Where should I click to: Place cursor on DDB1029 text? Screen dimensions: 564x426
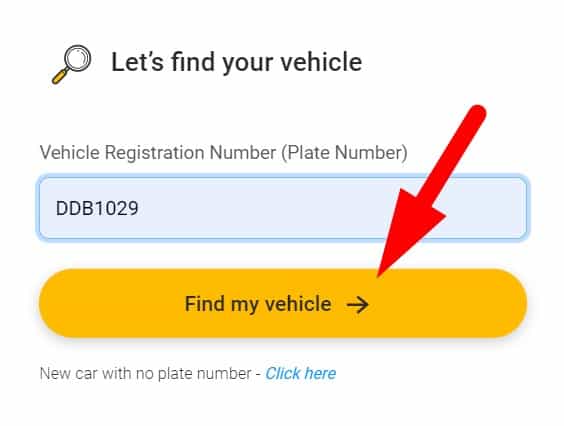(97, 208)
